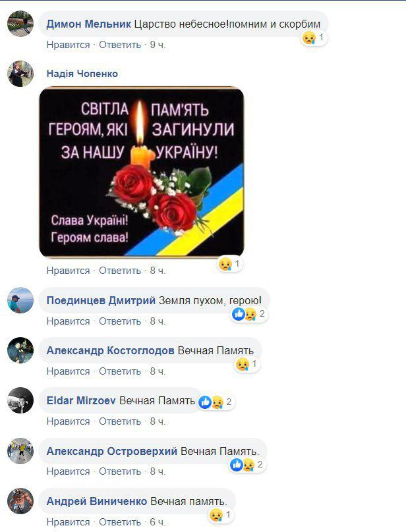Viewport: 406px width, 532px height.
Task: Click Андрей Виниченко's name link
Action: [97, 501]
